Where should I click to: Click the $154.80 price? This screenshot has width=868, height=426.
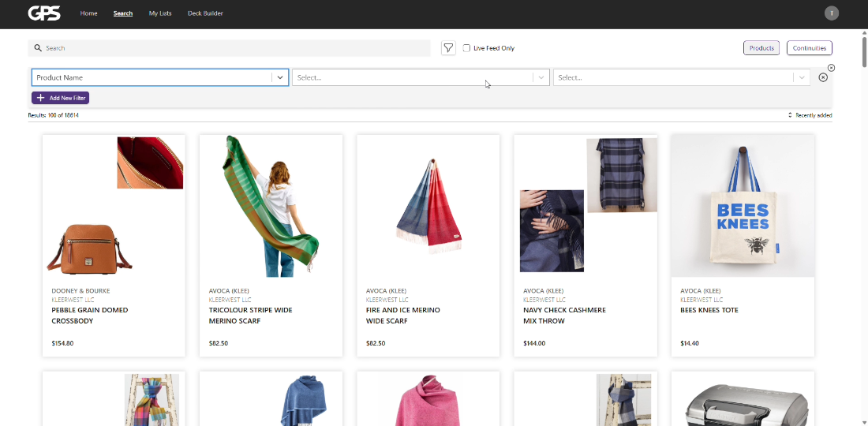coord(62,344)
